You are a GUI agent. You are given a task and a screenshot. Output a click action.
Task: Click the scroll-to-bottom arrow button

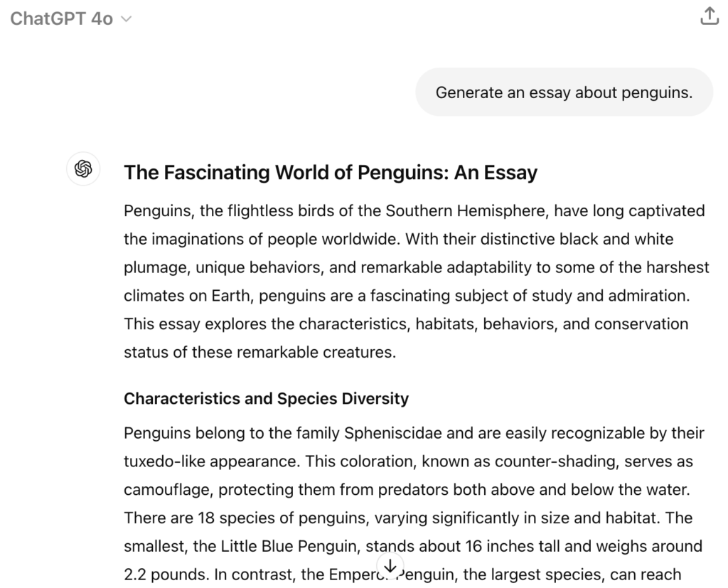tap(390, 567)
